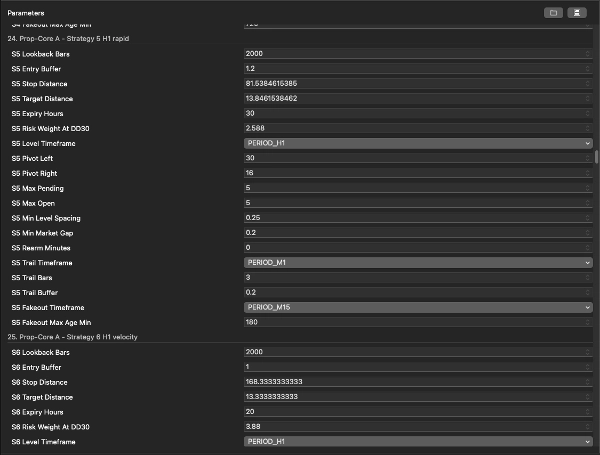
Task: Click the stepper on S5 Trail Buffer field
Action: click(x=588, y=292)
